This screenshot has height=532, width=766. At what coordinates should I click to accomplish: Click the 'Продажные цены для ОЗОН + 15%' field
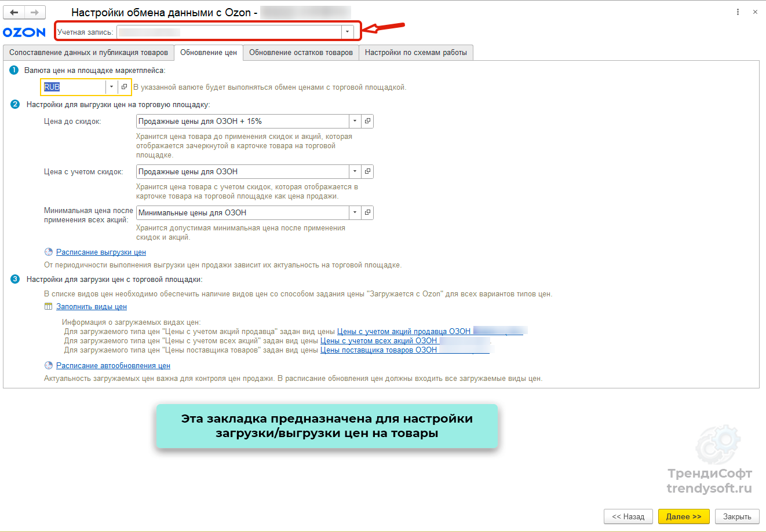coord(242,121)
